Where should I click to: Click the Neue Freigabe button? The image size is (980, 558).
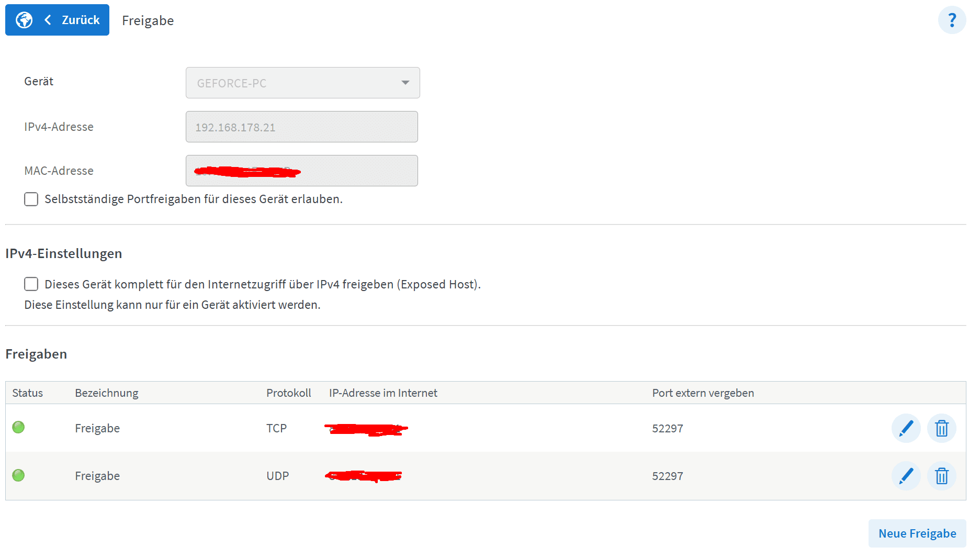click(x=917, y=533)
